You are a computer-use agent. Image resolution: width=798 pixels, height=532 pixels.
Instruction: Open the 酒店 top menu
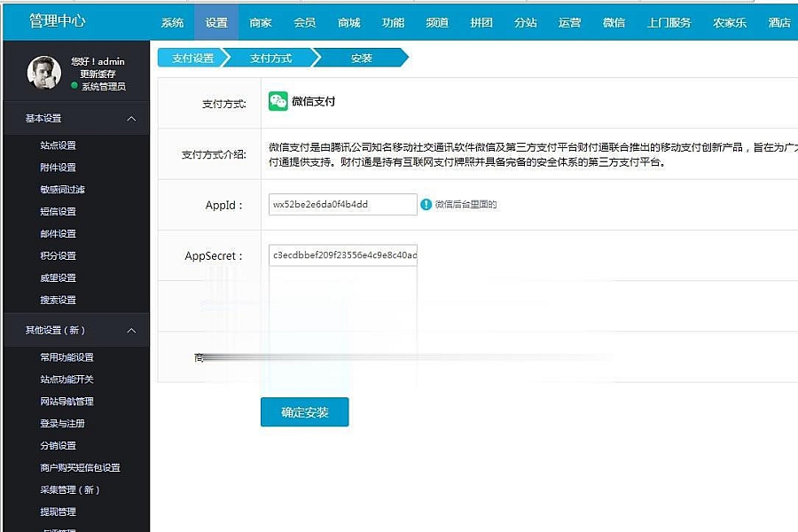tap(779, 22)
